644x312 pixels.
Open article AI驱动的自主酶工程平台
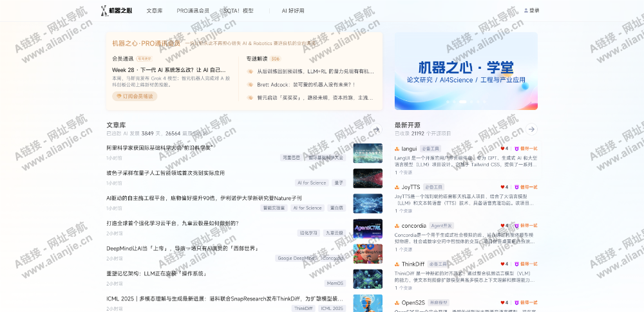[204, 198]
